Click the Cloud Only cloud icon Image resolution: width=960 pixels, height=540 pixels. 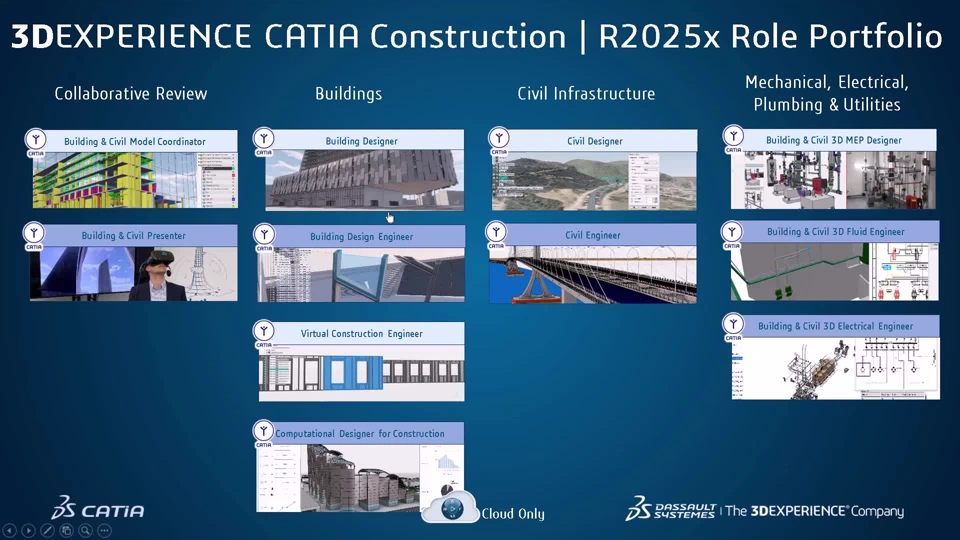click(x=451, y=507)
